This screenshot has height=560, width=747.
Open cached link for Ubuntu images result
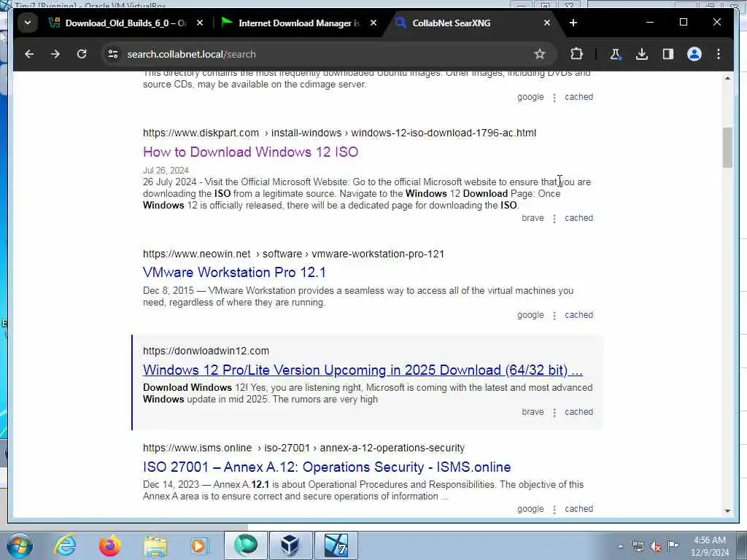[578, 97]
